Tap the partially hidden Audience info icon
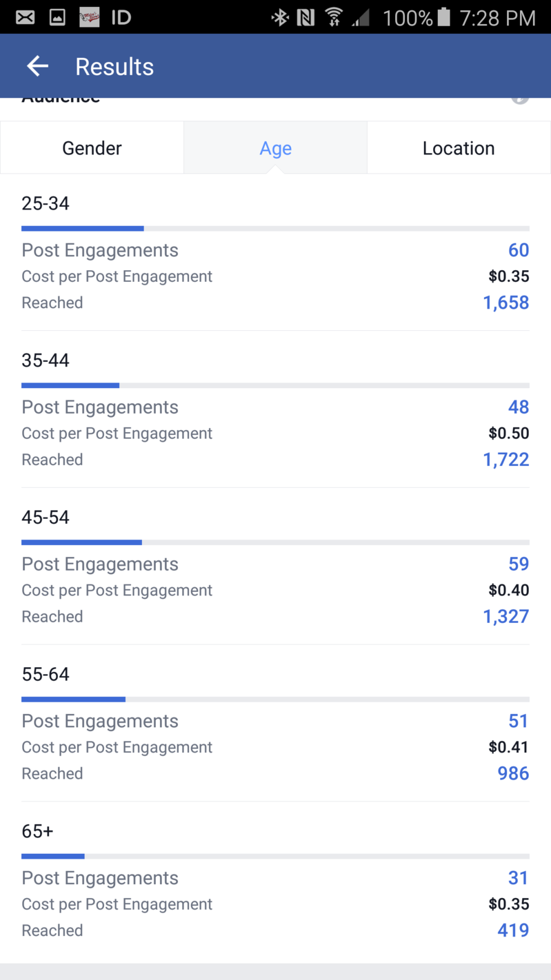Image resolution: width=551 pixels, height=980 pixels. [520, 100]
